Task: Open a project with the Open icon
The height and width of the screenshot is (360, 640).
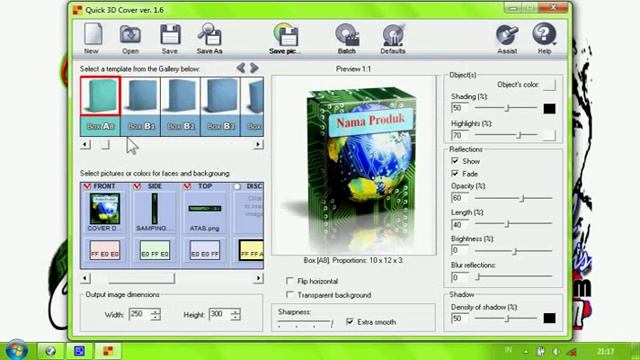Action: pyautogui.click(x=130, y=35)
